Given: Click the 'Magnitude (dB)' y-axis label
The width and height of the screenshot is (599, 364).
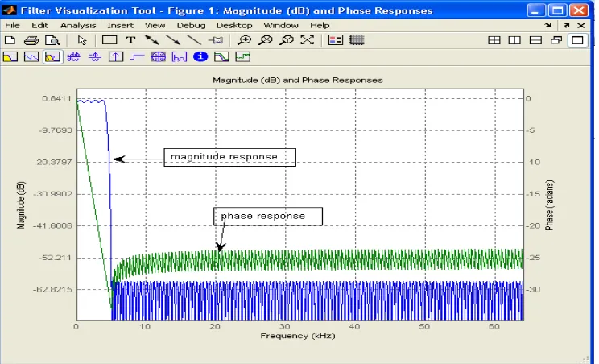Looking at the screenshot, I should [x=21, y=205].
